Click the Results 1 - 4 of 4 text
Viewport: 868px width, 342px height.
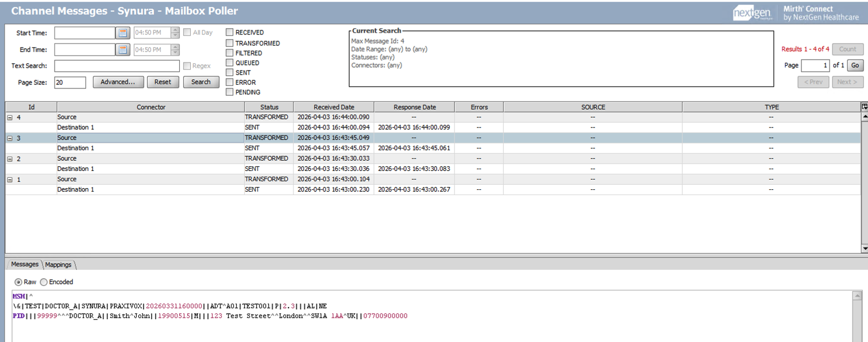click(x=805, y=49)
